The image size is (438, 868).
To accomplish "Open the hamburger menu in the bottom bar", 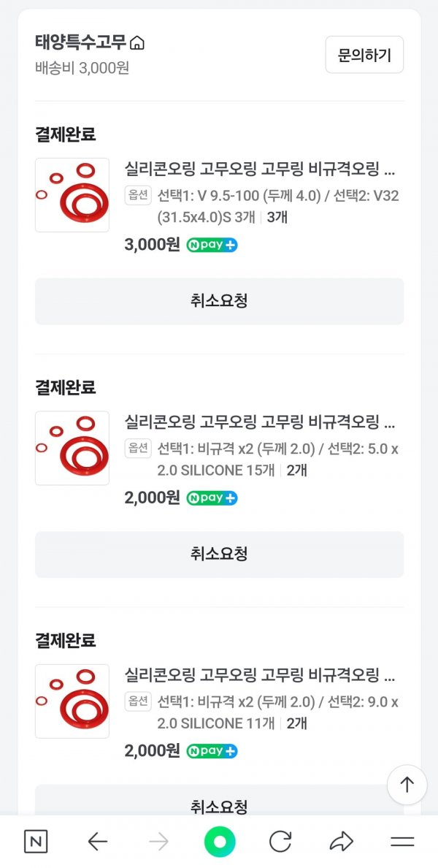I will coord(402,842).
